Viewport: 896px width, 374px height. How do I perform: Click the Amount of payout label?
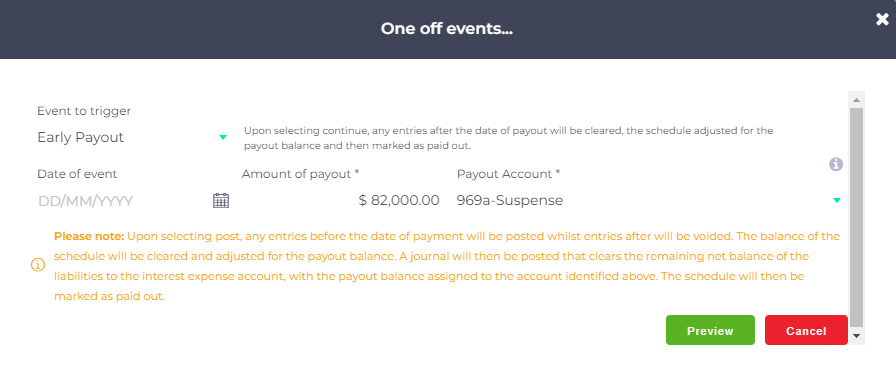[x=301, y=174]
